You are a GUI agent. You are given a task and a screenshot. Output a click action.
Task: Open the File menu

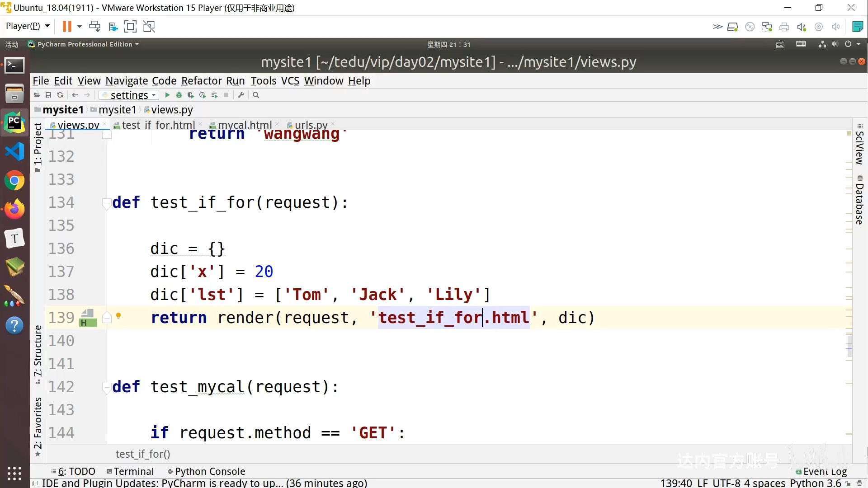pyautogui.click(x=41, y=81)
